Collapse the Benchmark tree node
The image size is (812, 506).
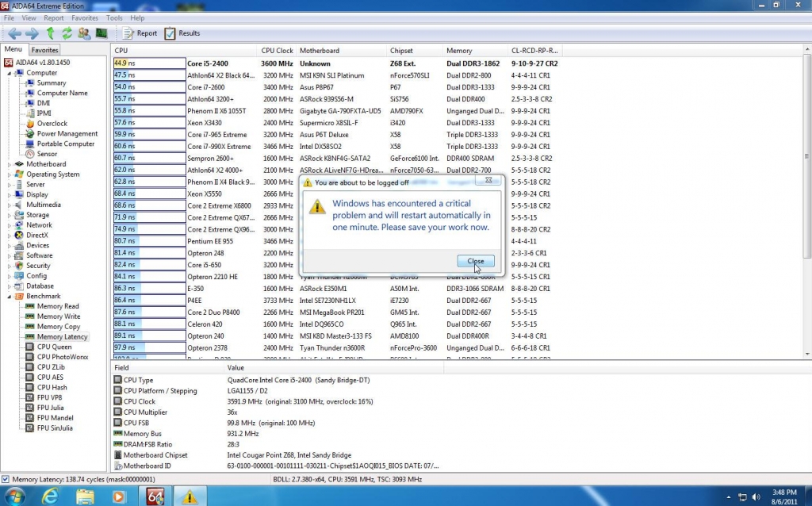[x=10, y=296]
